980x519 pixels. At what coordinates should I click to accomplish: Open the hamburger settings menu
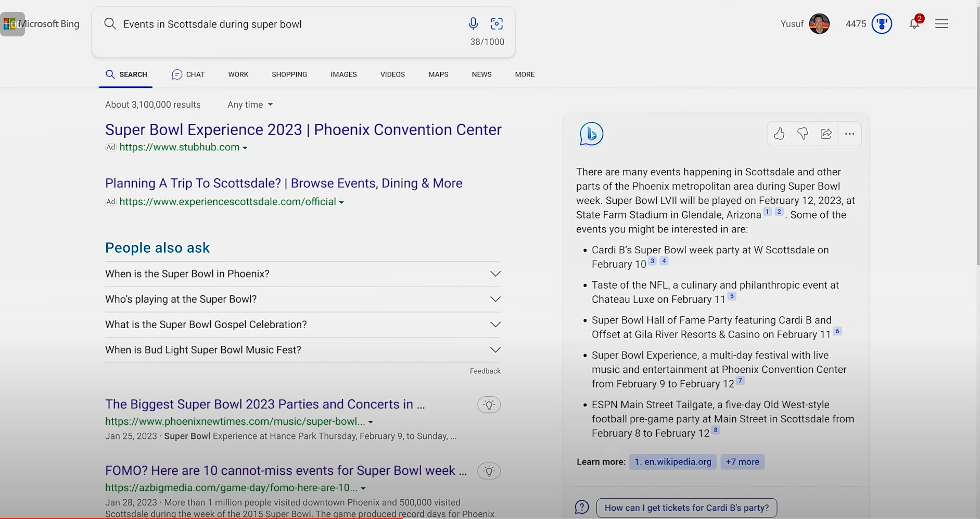[941, 23]
